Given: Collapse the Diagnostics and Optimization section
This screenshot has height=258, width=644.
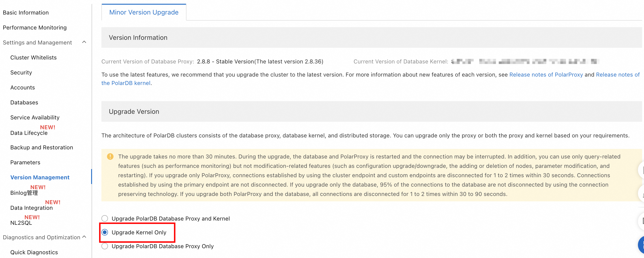Looking at the screenshot, I should 84,237.
